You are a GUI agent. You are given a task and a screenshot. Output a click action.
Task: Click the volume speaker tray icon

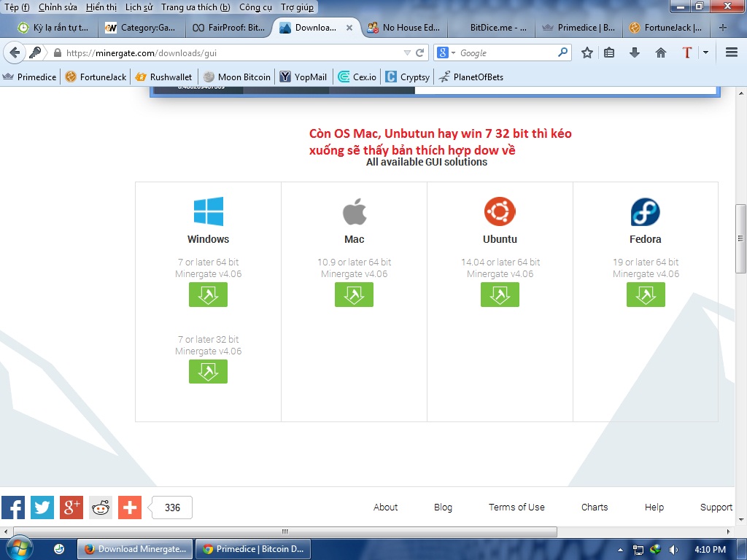tap(673, 550)
